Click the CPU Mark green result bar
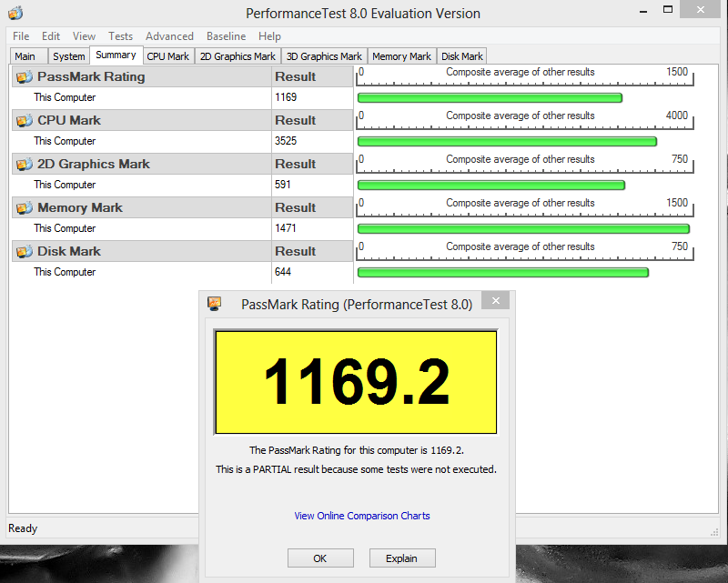The width and height of the screenshot is (728, 583). point(508,142)
